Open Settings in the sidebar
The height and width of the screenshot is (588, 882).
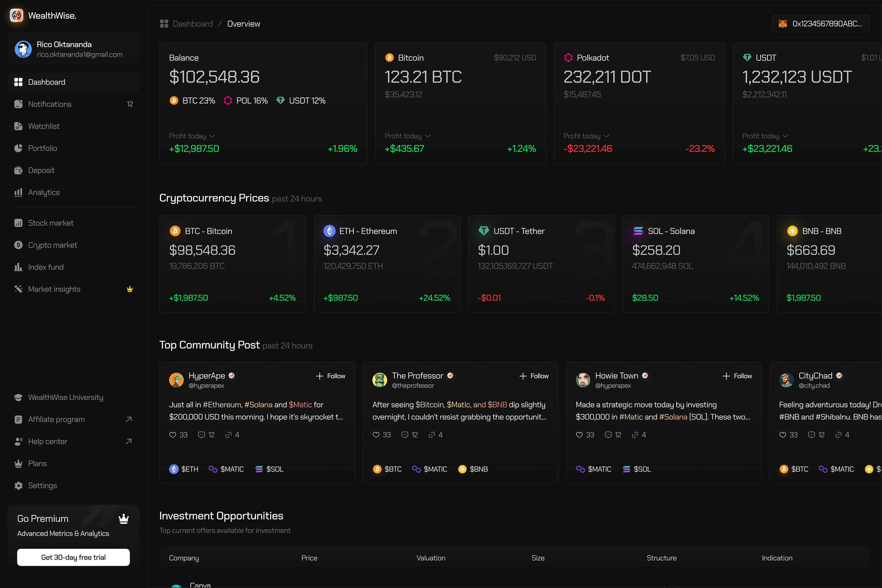coord(73,486)
